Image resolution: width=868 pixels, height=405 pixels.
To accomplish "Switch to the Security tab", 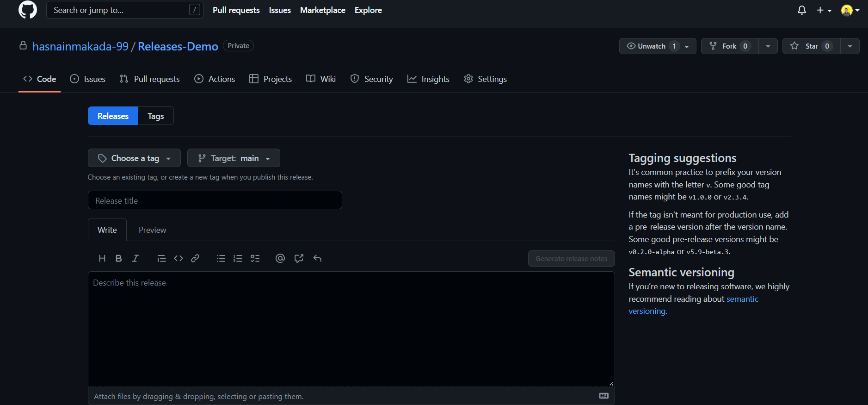I will tap(372, 79).
